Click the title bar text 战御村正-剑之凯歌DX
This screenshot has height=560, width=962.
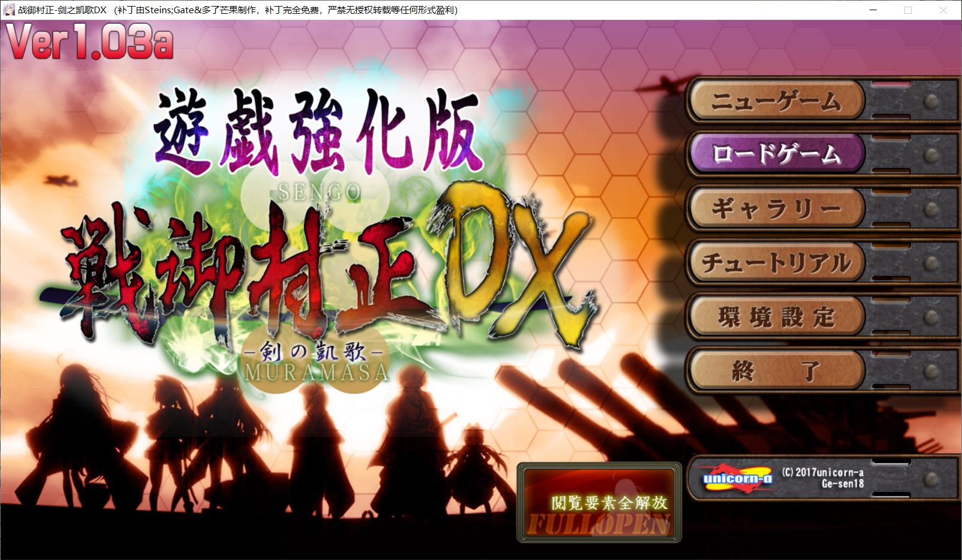62,10
